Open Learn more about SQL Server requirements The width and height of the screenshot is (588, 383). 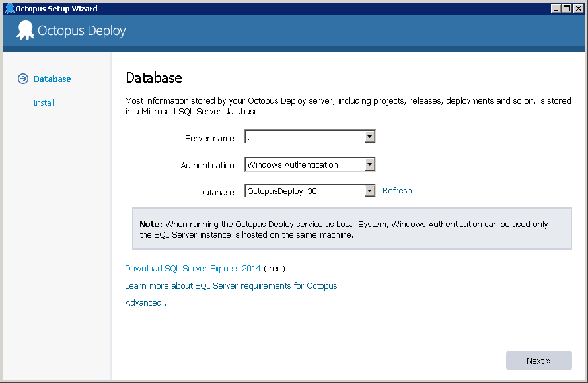pos(231,286)
